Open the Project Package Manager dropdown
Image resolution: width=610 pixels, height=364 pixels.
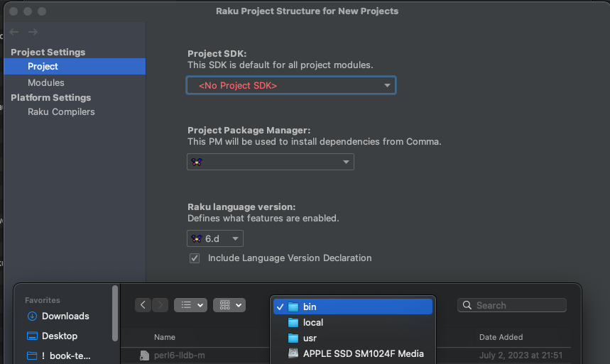[x=271, y=162]
